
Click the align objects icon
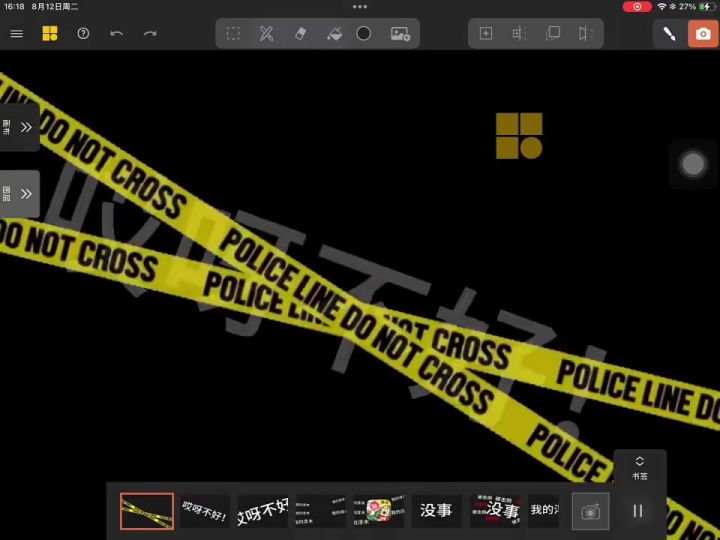click(x=519, y=34)
